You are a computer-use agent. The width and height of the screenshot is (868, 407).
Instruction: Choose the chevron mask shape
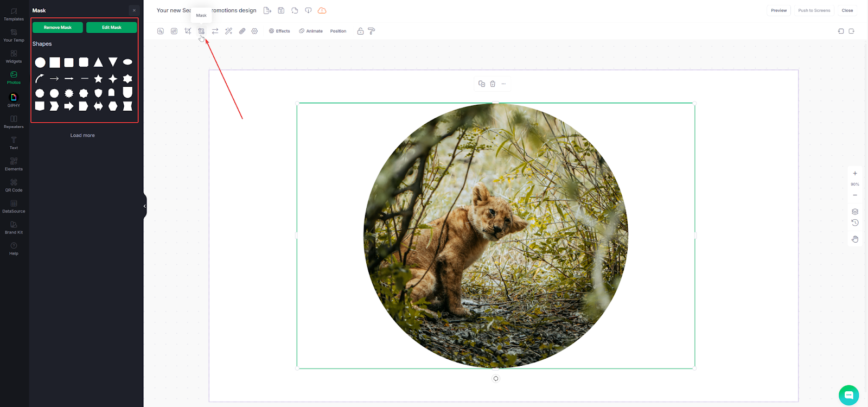click(54, 106)
